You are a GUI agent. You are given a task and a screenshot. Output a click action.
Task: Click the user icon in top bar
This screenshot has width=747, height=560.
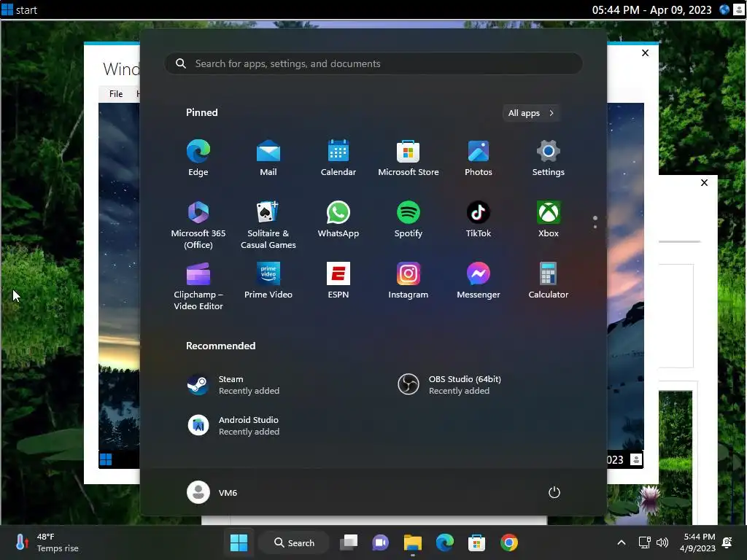coord(738,9)
